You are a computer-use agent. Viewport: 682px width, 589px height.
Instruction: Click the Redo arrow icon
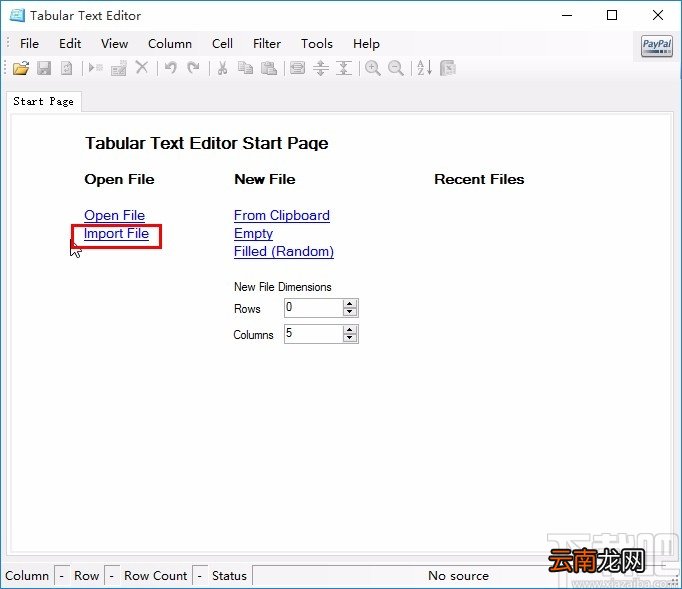pyautogui.click(x=193, y=68)
